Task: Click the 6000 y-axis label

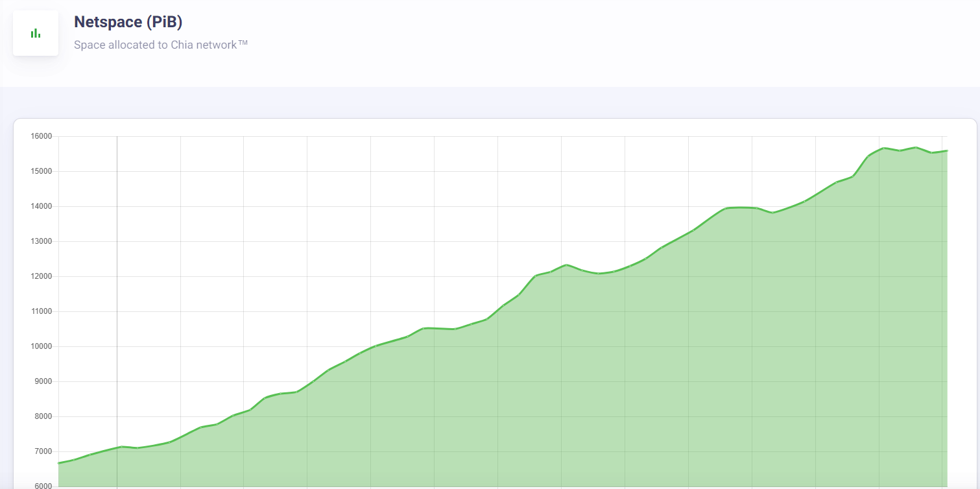Action: tap(43, 486)
